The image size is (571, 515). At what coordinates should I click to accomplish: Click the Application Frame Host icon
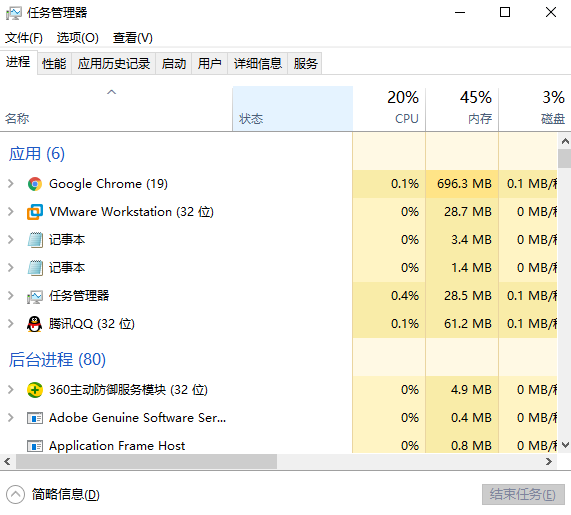(35, 446)
